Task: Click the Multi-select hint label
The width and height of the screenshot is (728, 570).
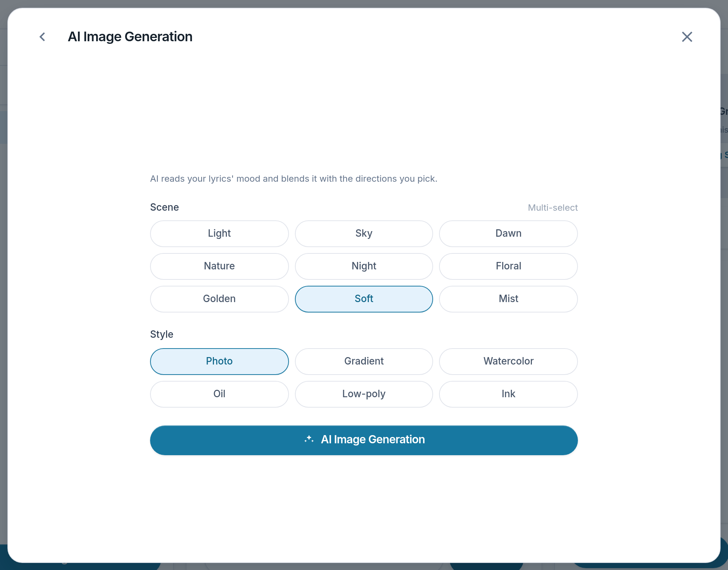Action: (553, 208)
